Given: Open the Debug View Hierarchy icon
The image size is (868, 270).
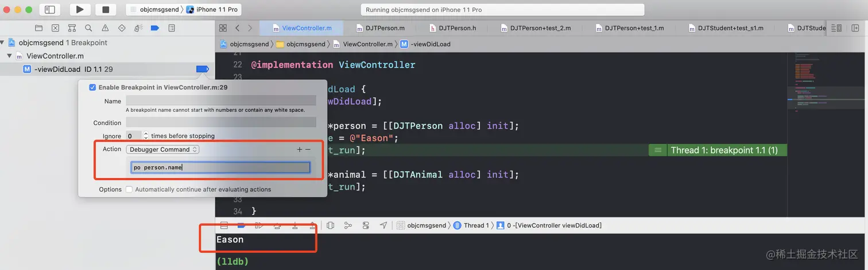Looking at the screenshot, I should 330,225.
